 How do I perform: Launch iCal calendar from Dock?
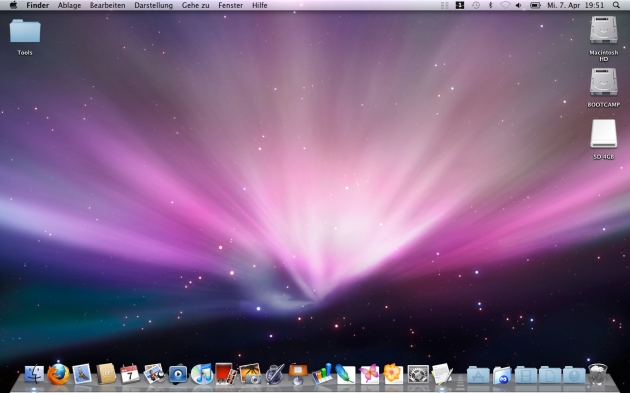pyautogui.click(x=130, y=374)
